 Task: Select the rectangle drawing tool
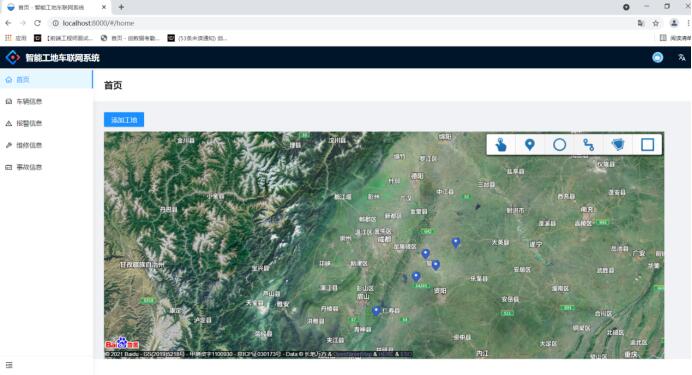click(647, 145)
